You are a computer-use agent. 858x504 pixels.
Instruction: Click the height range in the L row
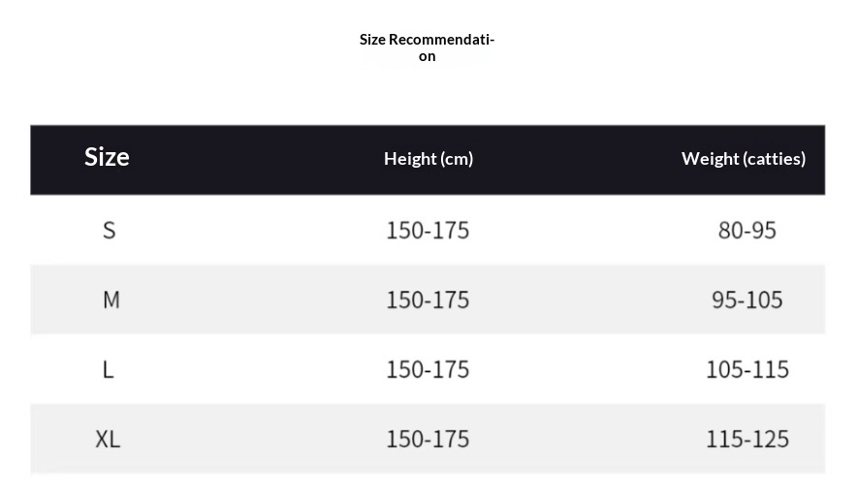428,369
